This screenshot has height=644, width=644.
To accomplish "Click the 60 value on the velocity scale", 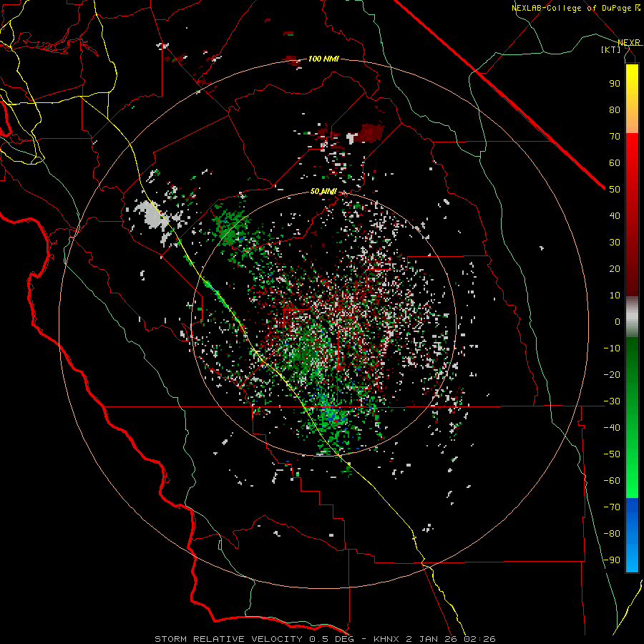I will 615,163.
